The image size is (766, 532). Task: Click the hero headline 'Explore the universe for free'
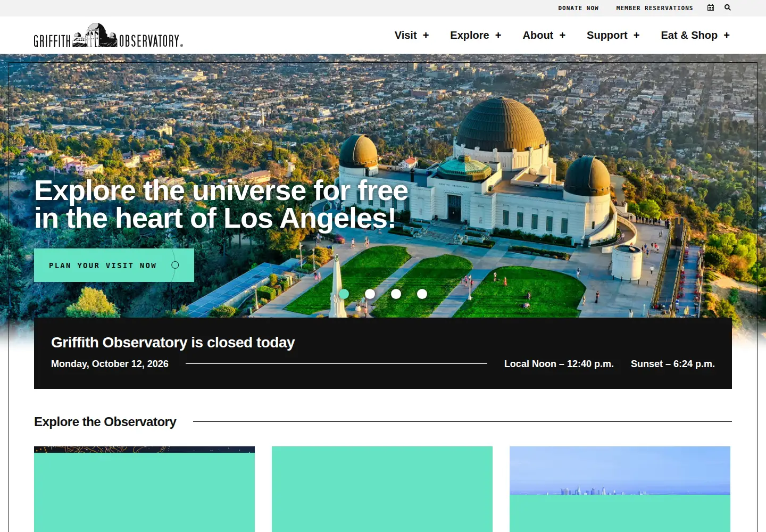pos(221,190)
